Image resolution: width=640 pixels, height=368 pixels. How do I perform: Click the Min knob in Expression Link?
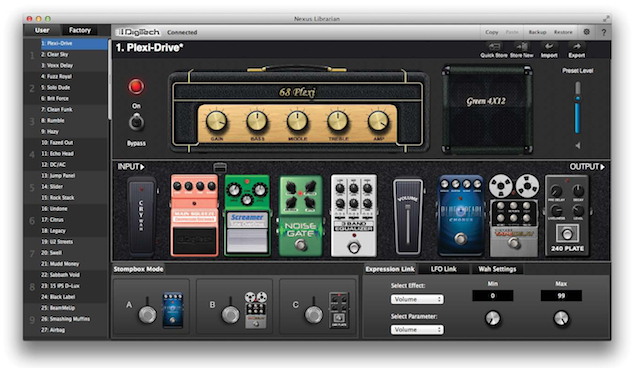click(x=493, y=318)
